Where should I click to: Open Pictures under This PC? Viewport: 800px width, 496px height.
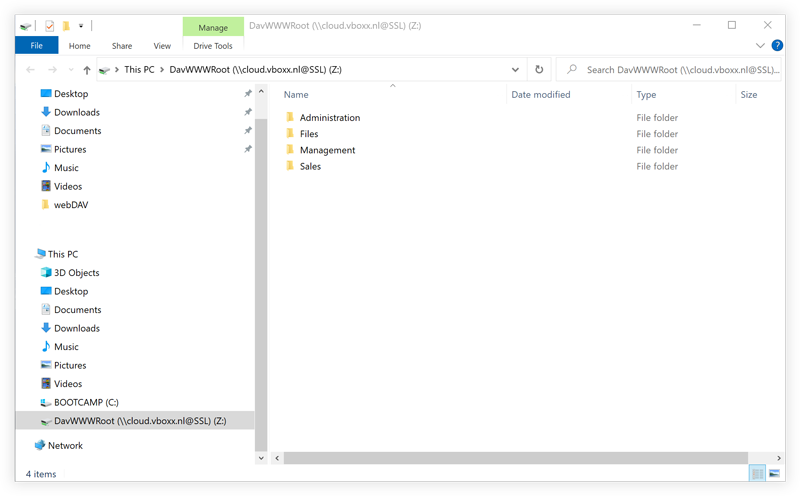click(x=70, y=365)
